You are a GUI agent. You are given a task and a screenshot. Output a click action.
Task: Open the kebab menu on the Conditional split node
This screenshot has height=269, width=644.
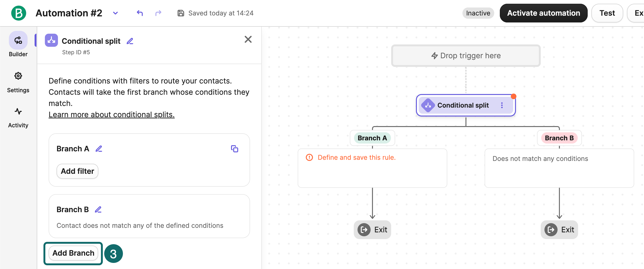502,105
